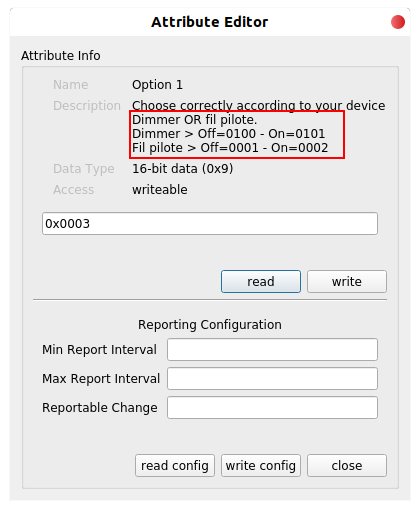Click the red round close dot
This screenshot has width=420, height=510.
point(398,22)
